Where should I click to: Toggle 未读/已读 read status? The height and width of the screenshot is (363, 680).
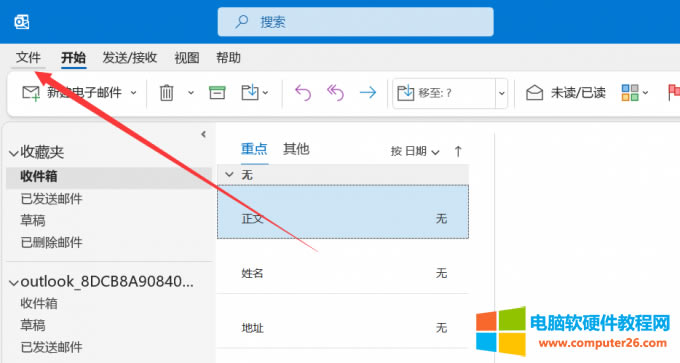pos(566,92)
